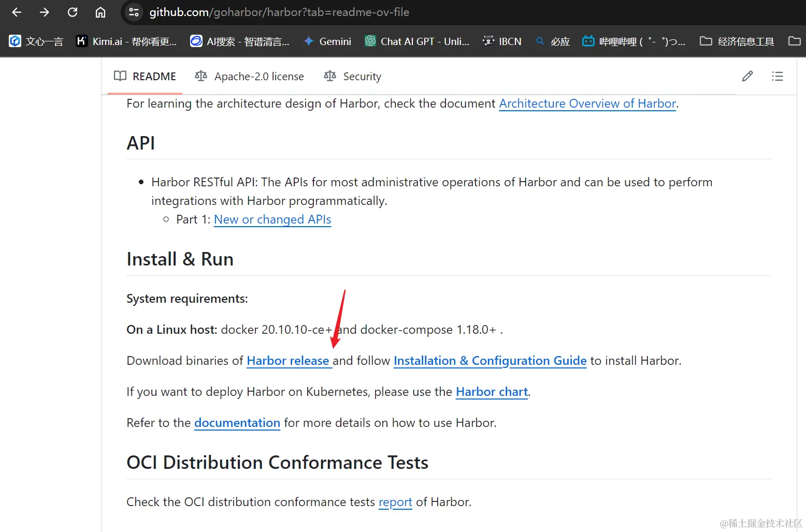
Task: Edit the README with pencil icon
Action: 747,77
